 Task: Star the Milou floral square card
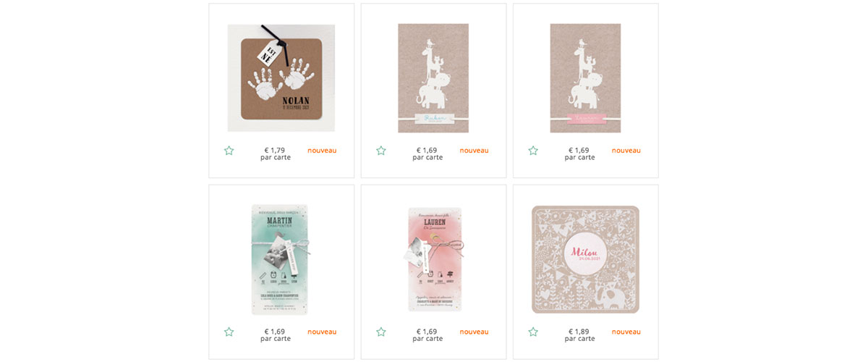point(533,332)
